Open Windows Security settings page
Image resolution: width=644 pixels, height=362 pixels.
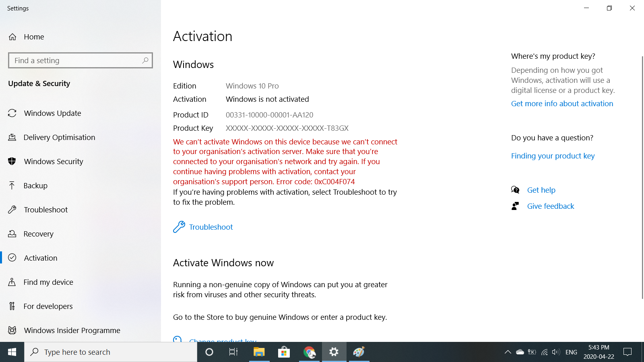(x=80, y=162)
